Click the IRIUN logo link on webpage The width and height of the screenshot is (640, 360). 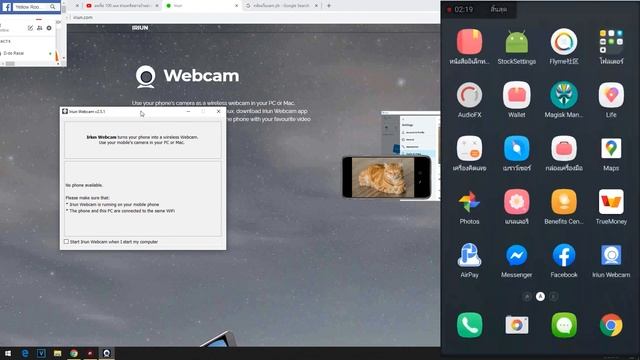point(140,28)
